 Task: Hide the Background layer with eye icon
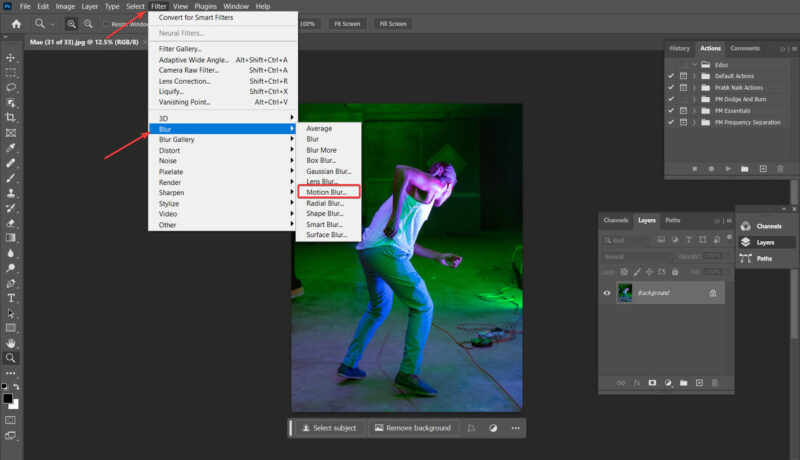click(607, 293)
